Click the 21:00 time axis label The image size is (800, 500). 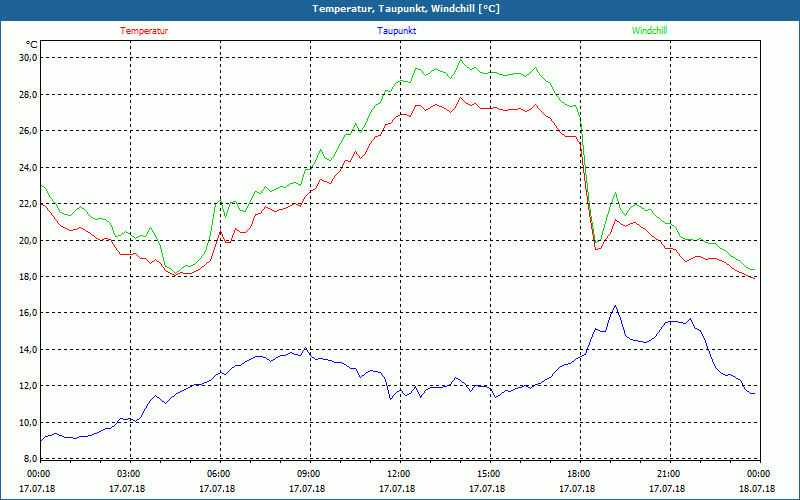point(668,474)
